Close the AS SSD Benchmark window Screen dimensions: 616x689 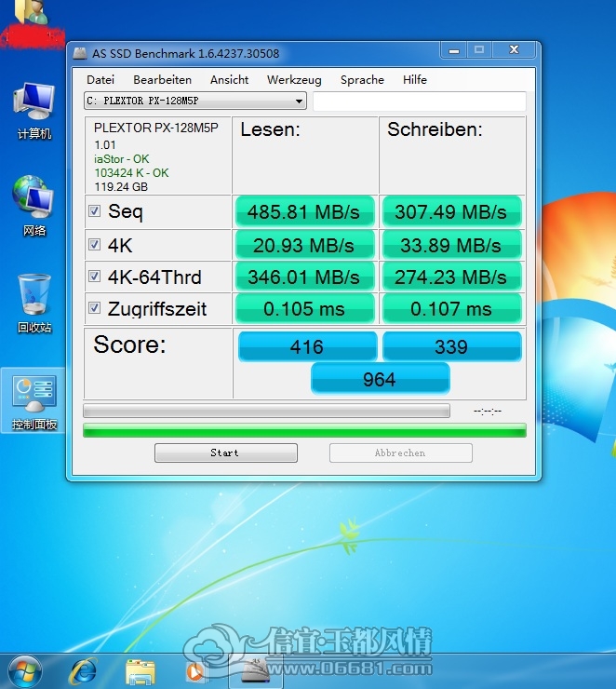[514, 50]
